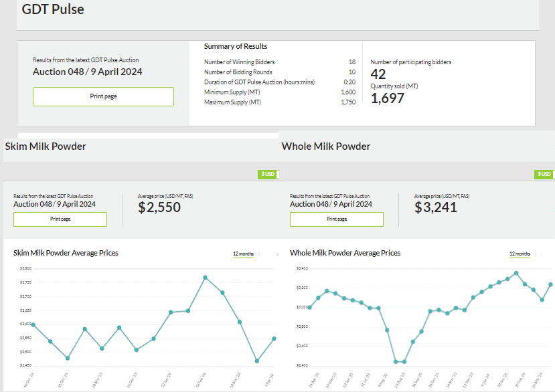The width and height of the screenshot is (555, 392).
Task: Click the Minimum Supply (MT) label
Action: (232, 92)
